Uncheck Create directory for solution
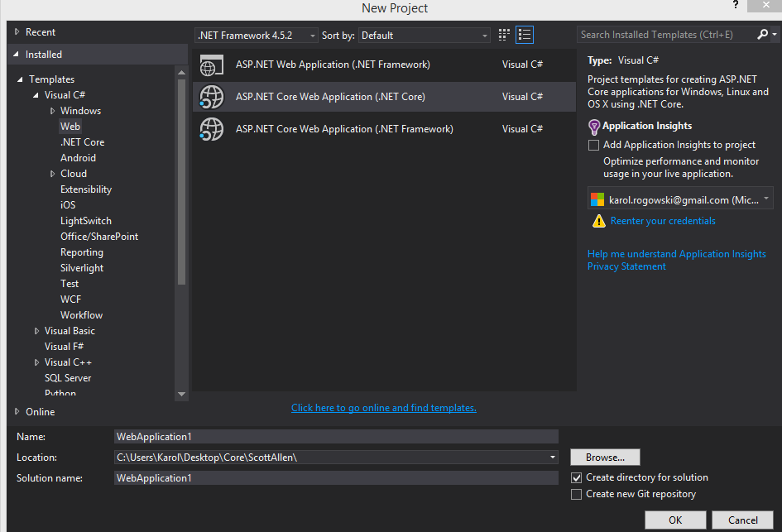This screenshot has width=782, height=532. [x=575, y=477]
